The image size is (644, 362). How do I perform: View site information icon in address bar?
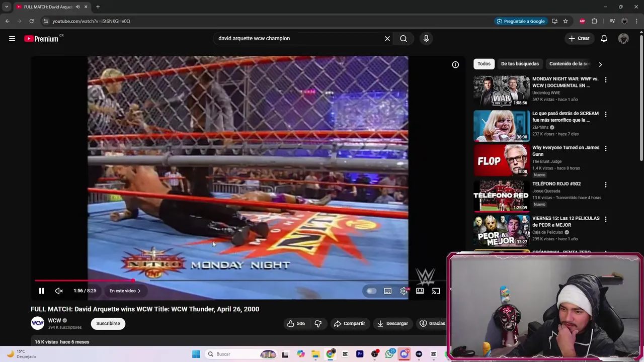pyautogui.click(x=46, y=21)
